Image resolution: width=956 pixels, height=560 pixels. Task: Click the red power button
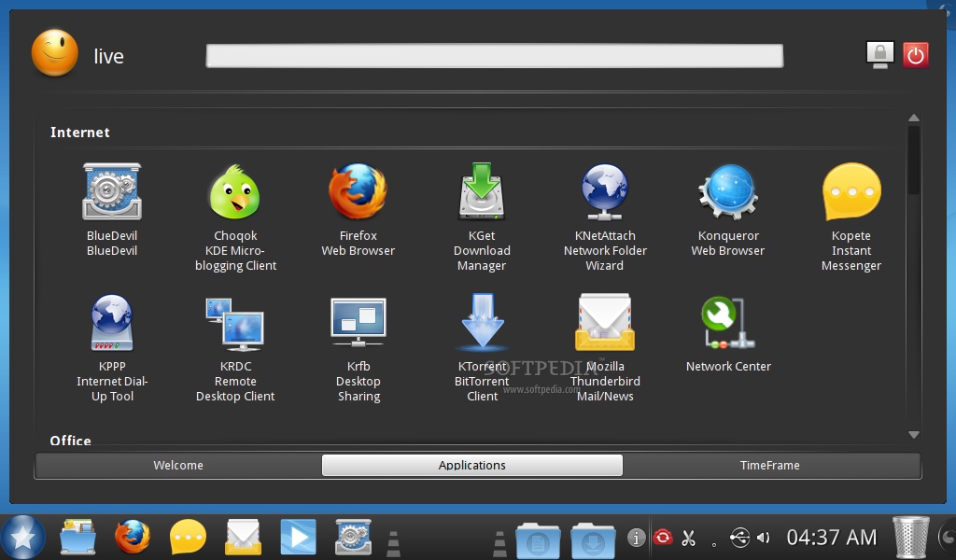pos(915,55)
